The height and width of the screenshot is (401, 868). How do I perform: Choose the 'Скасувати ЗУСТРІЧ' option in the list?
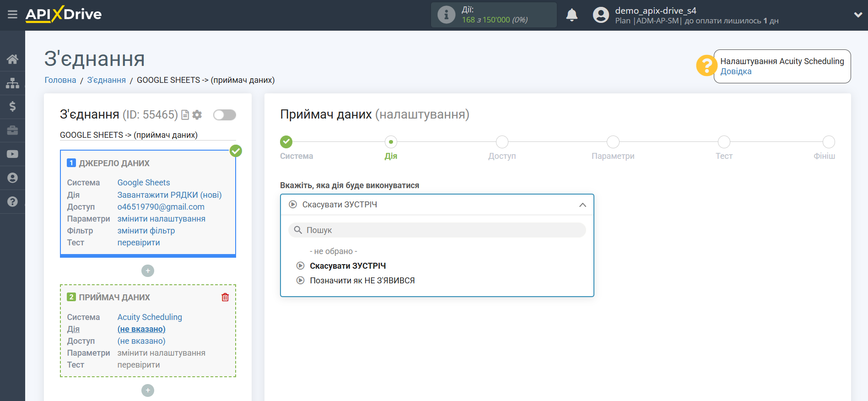(347, 266)
